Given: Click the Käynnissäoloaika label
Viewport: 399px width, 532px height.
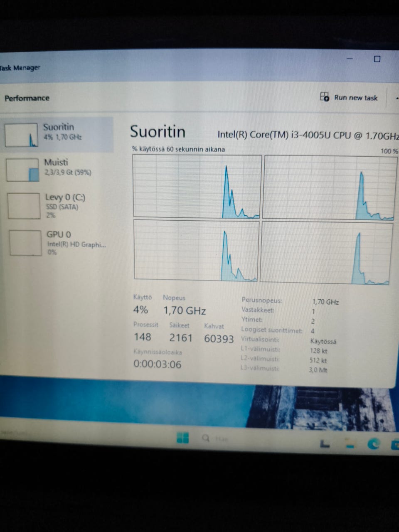Looking at the screenshot, I should 158,352.
